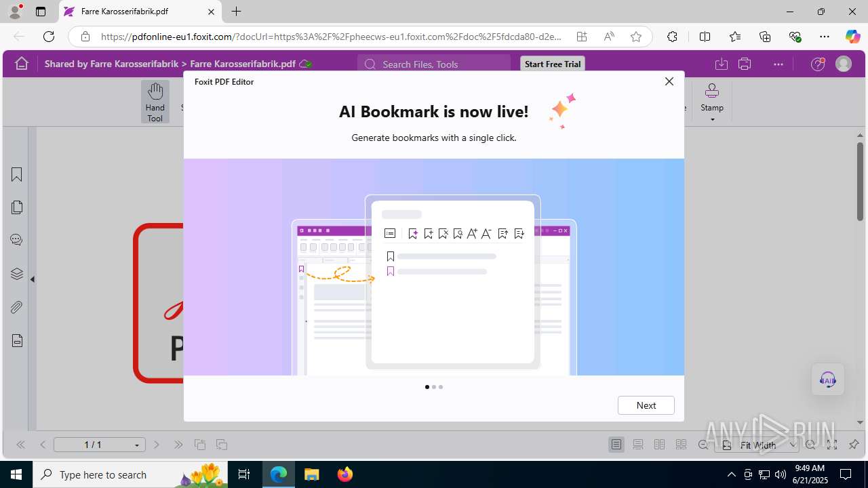Click the download file icon
The height and width of the screenshot is (488, 868).
click(x=722, y=64)
